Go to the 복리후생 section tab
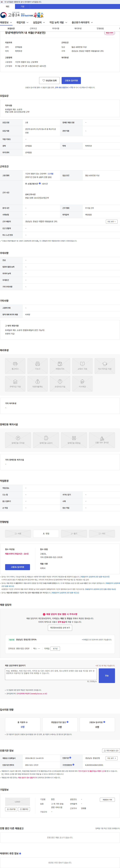 [x=78, y=29]
